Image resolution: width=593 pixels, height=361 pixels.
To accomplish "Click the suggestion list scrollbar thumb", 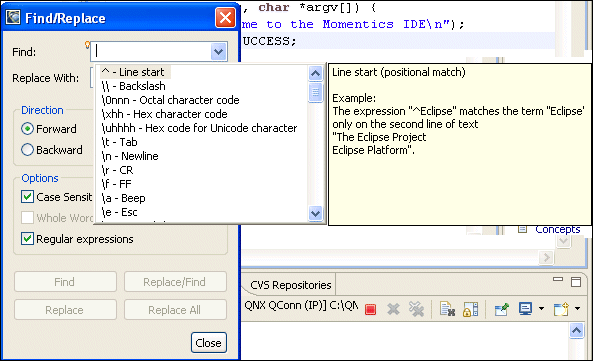I will pyautogui.click(x=315, y=92).
